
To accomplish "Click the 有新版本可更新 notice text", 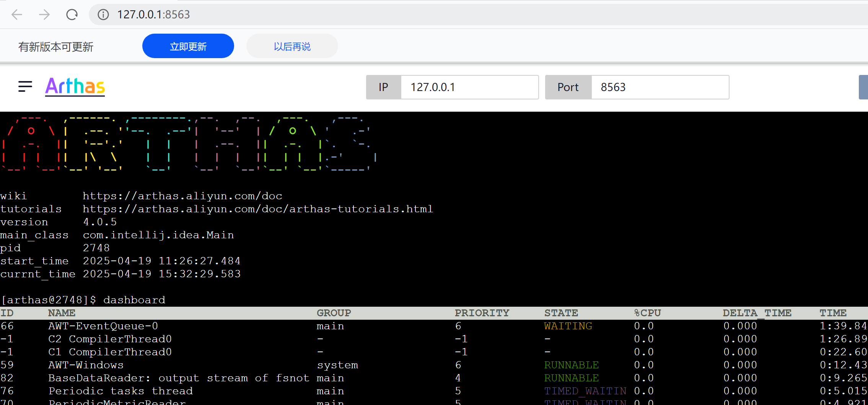I will (x=56, y=47).
